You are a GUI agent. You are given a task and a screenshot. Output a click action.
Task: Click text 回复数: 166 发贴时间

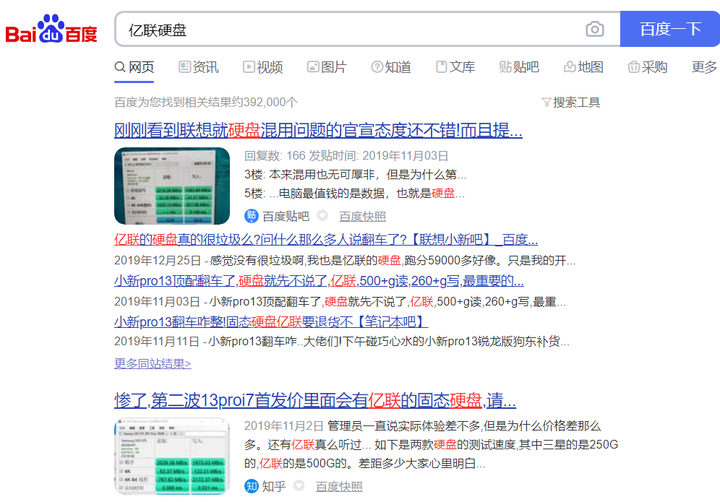tap(346, 156)
